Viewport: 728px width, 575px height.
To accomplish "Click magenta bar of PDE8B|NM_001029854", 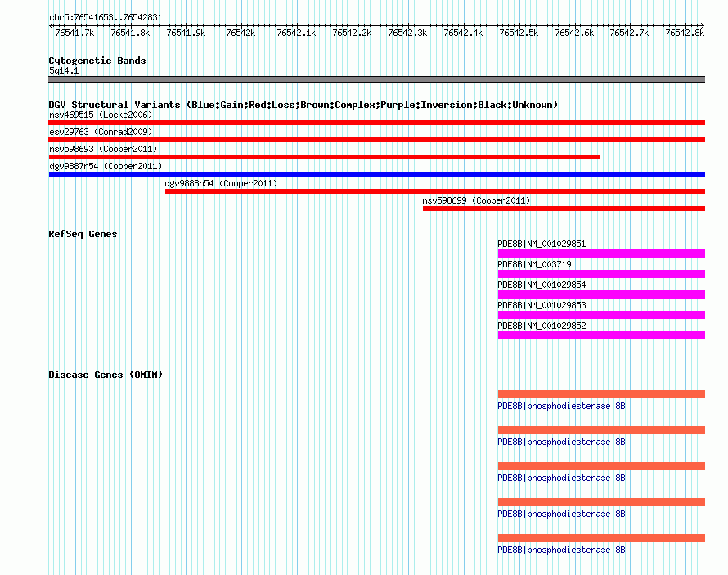I will pos(601,294).
